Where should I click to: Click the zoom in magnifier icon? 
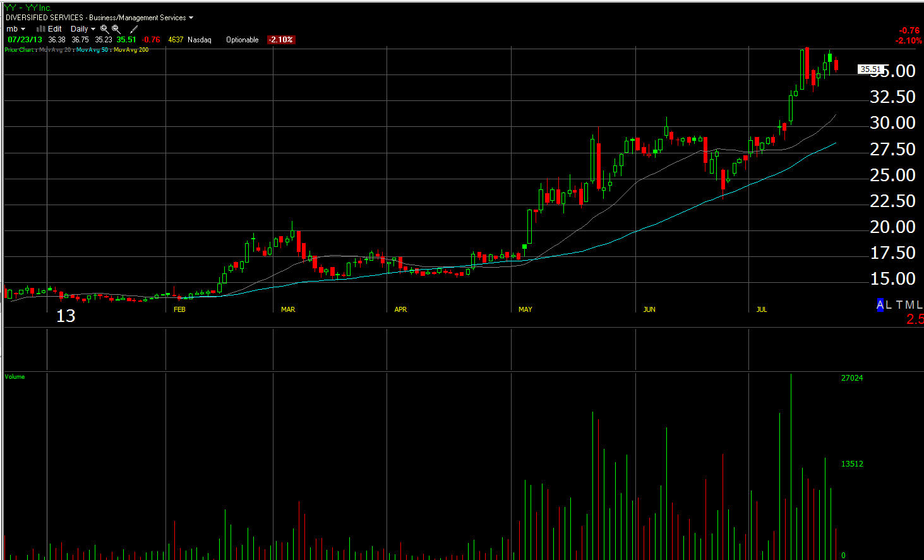point(104,29)
